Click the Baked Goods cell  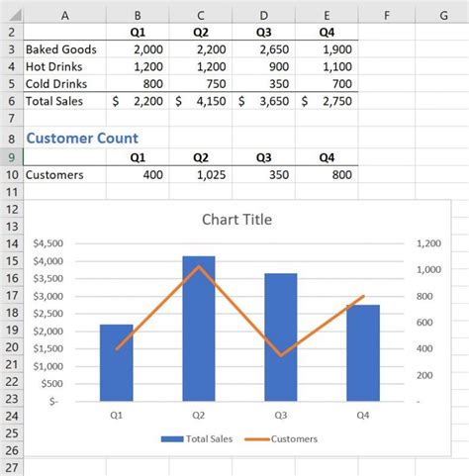[65, 49]
